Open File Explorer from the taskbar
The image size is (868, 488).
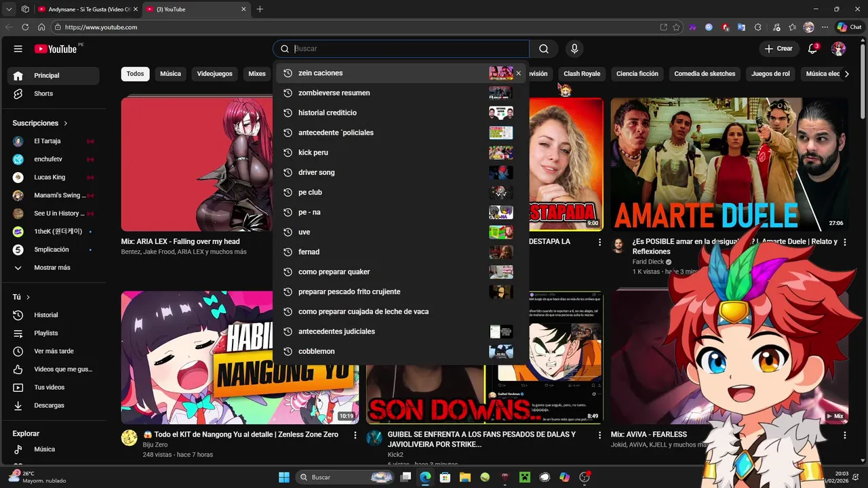pos(465,477)
